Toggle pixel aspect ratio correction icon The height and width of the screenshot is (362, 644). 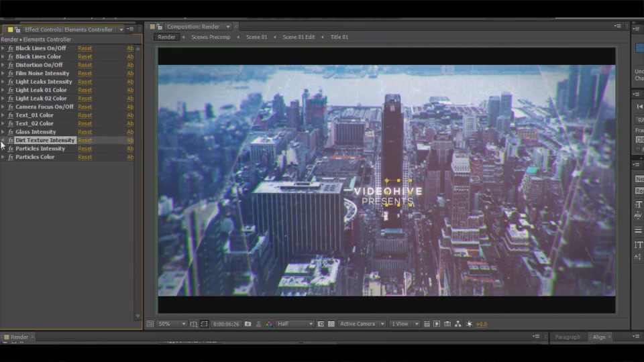point(427,324)
